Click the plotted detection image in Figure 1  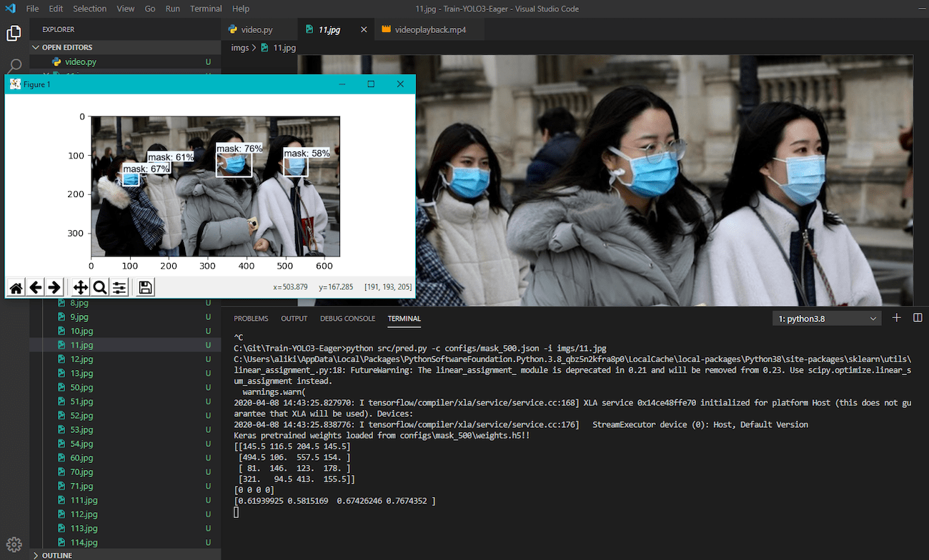point(215,186)
